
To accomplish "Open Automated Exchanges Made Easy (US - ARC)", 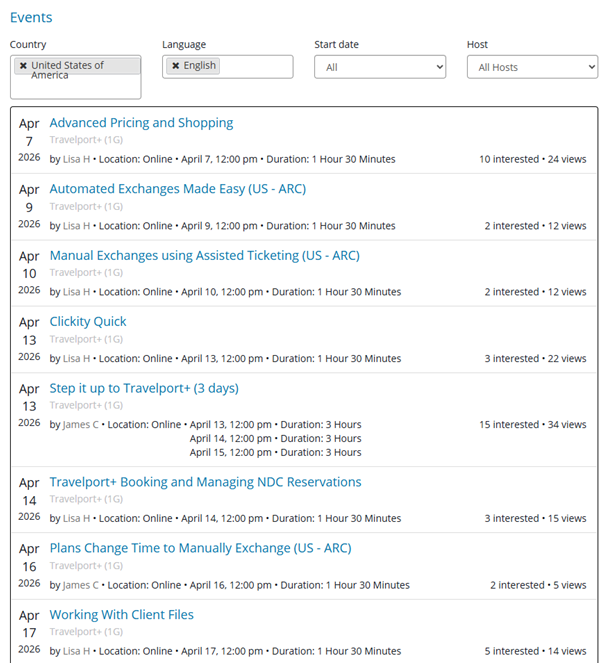I will (178, 189).
